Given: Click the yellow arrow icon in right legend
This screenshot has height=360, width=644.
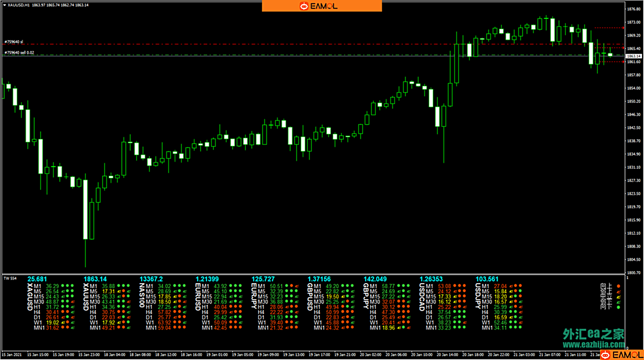Looking at the screenshot, I should [x=618, y=297].
